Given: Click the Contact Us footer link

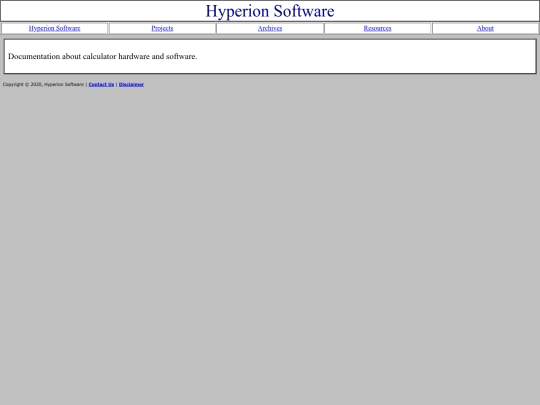Looking at the screenshot, I should click(x=101, y=84).
